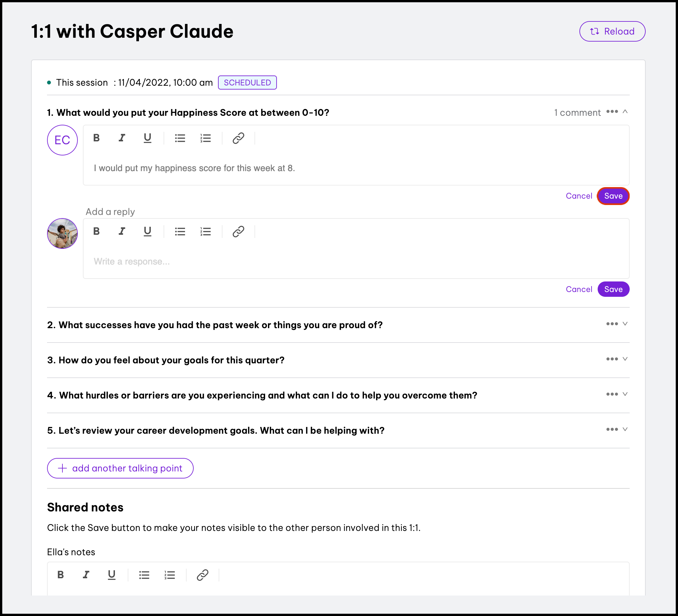Add a link in Ella's notes editor
678x616 pixels.
[202, 575]
